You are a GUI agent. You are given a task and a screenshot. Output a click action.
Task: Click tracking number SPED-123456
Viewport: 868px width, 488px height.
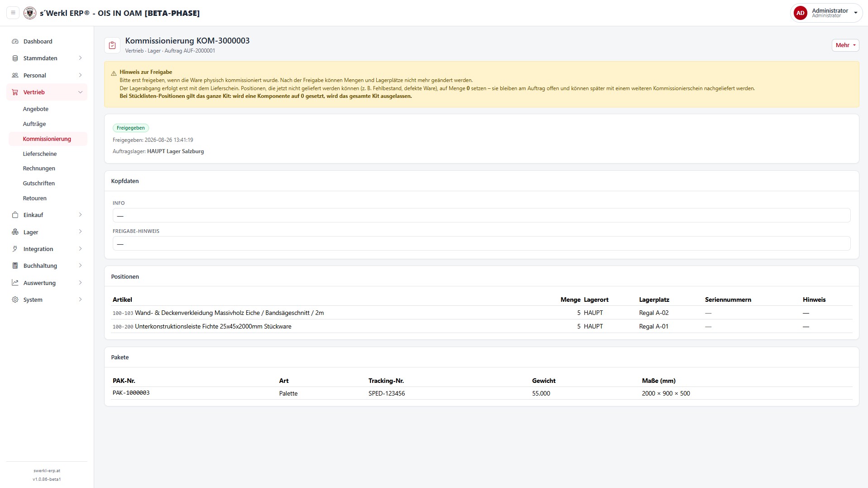(387, 393)
